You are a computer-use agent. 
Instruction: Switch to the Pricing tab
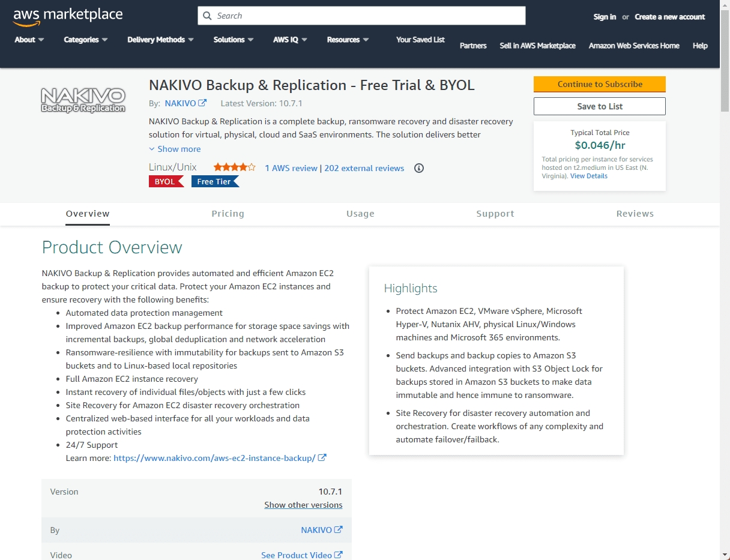228,214
